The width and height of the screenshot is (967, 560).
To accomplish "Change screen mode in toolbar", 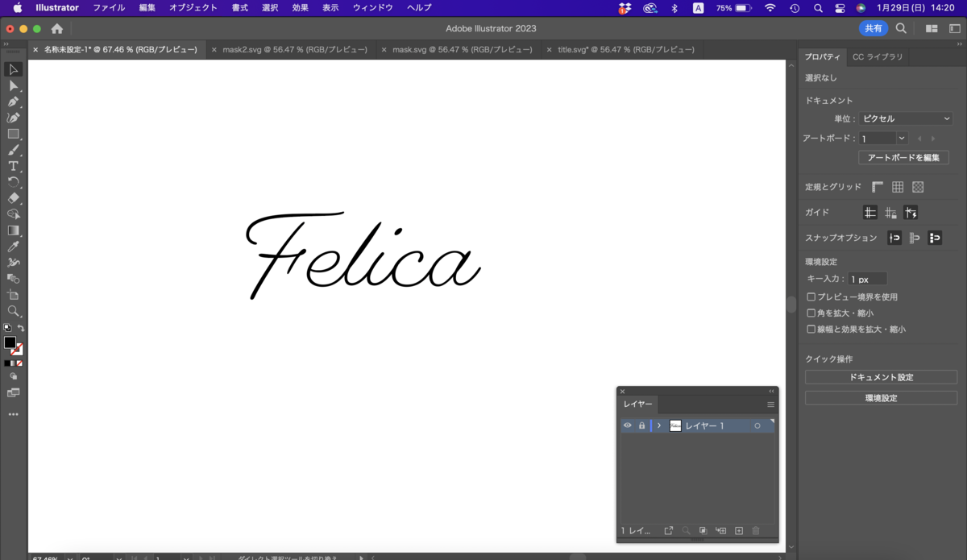I will click(13, 392).
